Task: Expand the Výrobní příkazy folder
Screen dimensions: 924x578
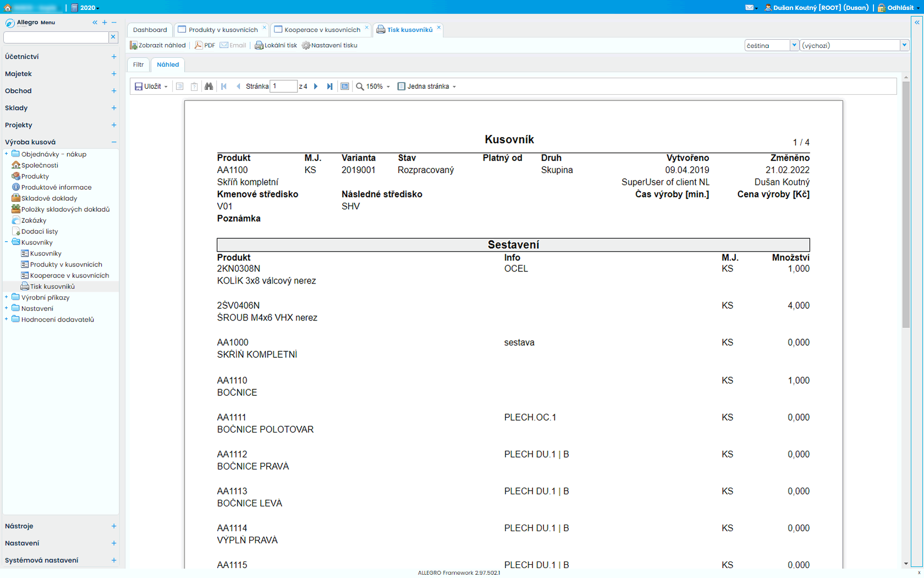Action: pos(7,297)
